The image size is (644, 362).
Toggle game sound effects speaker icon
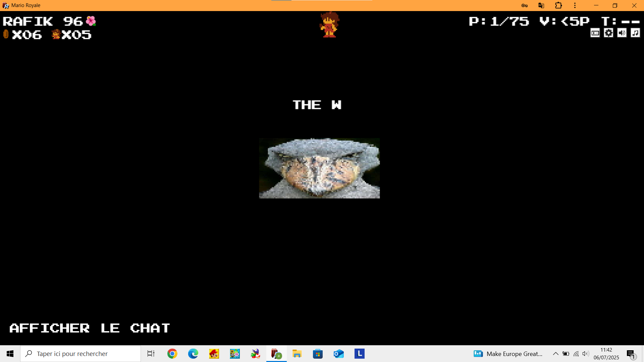(622, 33)
